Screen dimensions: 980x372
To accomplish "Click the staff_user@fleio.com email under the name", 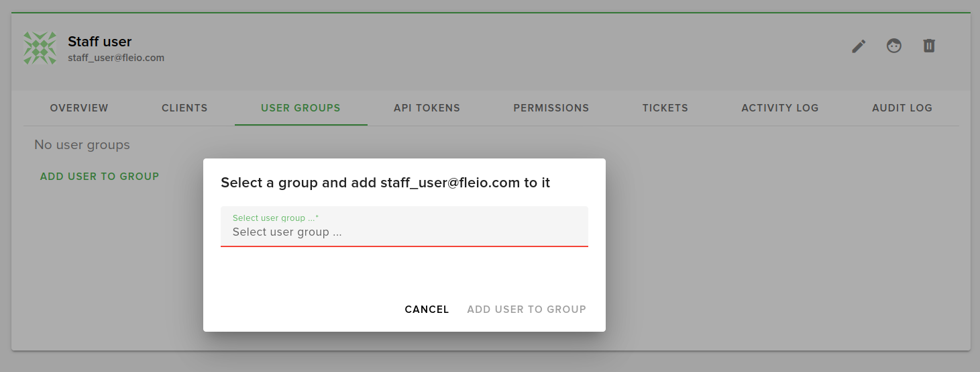I will (x=116, y=58).
